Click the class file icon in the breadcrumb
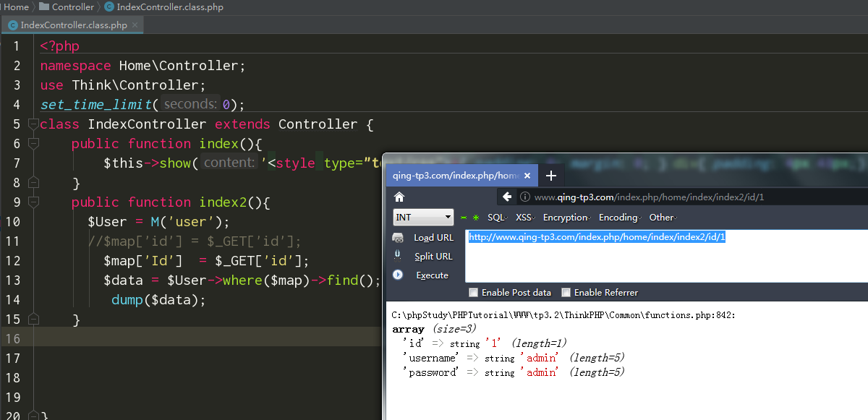This screenshot has width=868, height=420. (x=109, y=7)
